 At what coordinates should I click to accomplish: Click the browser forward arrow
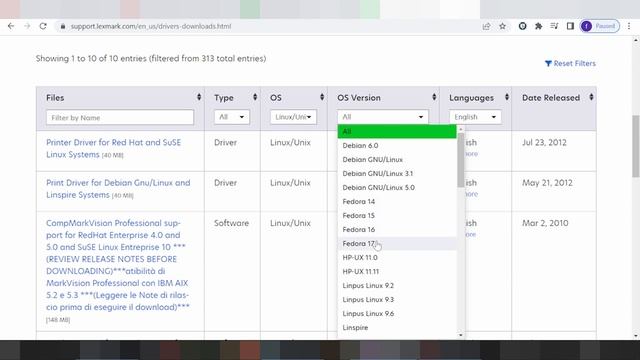pos(27,26)
